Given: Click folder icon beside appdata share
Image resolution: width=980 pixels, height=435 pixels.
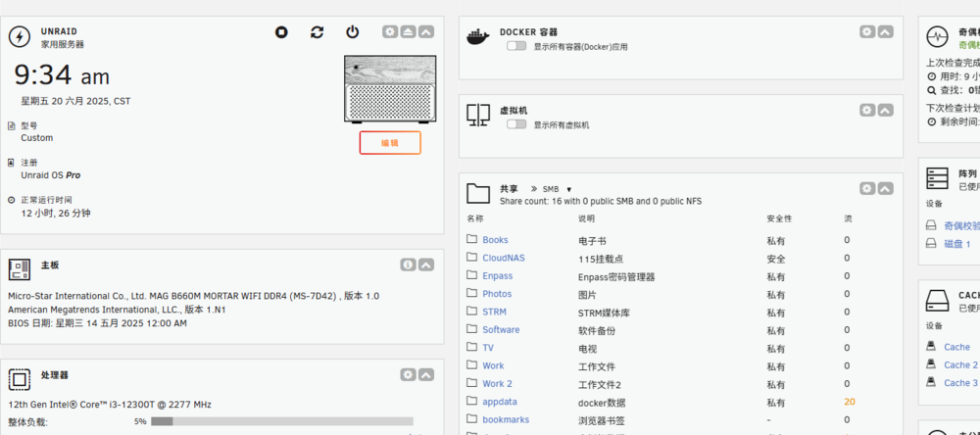Looking at the screenshot, I should pyautogui.click(x=472, y=402).
